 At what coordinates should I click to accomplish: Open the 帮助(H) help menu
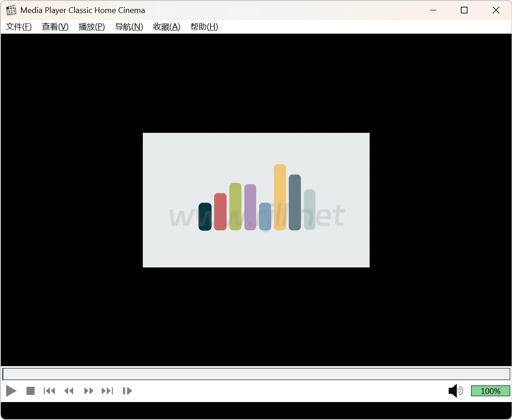tap(204, 27)
